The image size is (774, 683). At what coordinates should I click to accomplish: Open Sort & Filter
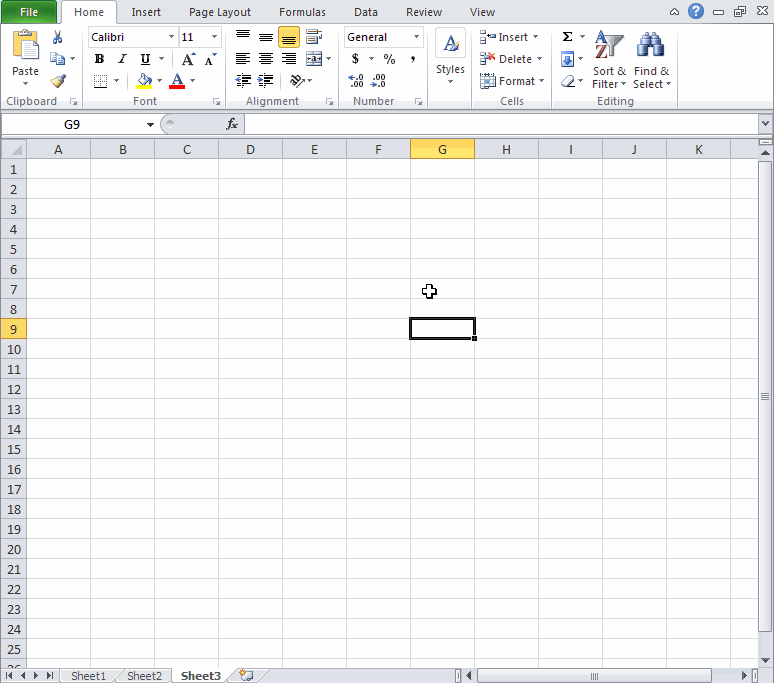pos(609,59)
